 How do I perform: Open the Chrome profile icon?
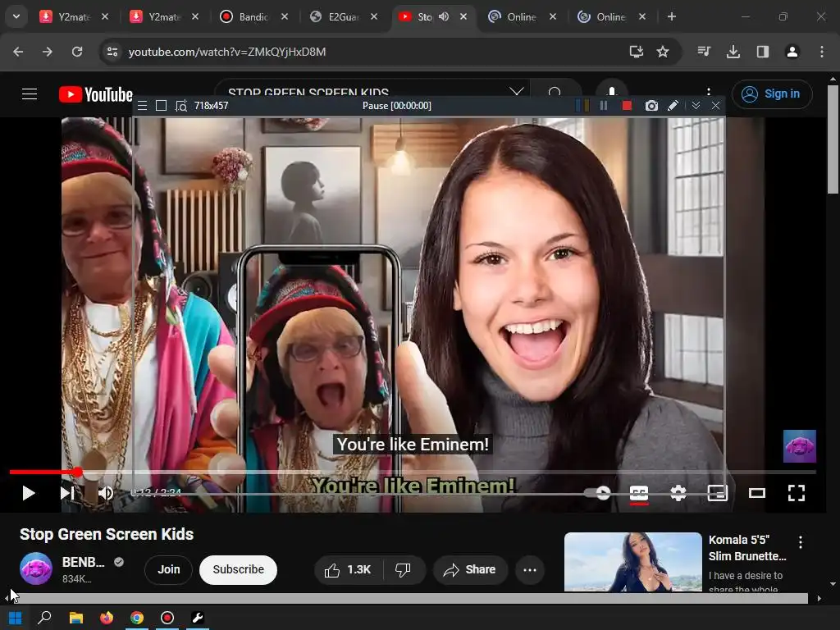(792, 52)
